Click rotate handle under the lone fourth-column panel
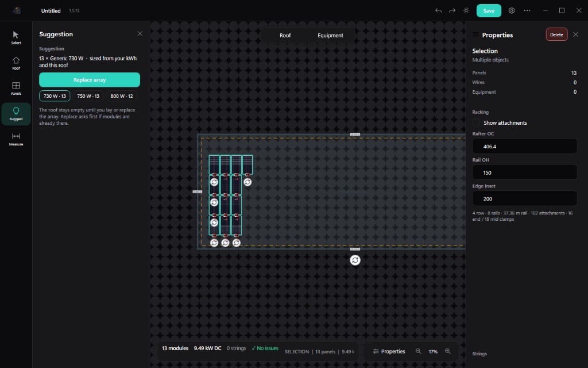The height and width of the screenshot is (368, 588). pyautogui.click(x=247, y=182)
